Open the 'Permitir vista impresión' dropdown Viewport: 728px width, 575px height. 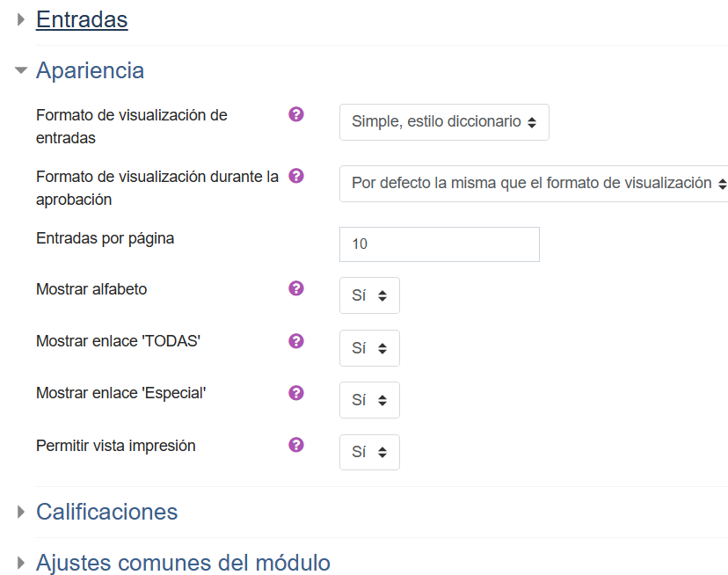(x=369, y=453)
